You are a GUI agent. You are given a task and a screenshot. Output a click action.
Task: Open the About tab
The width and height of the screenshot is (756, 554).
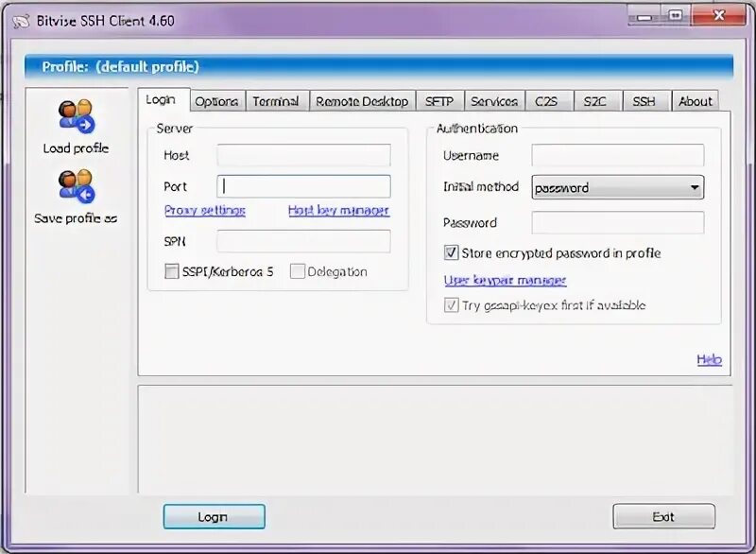pos(695,101)
